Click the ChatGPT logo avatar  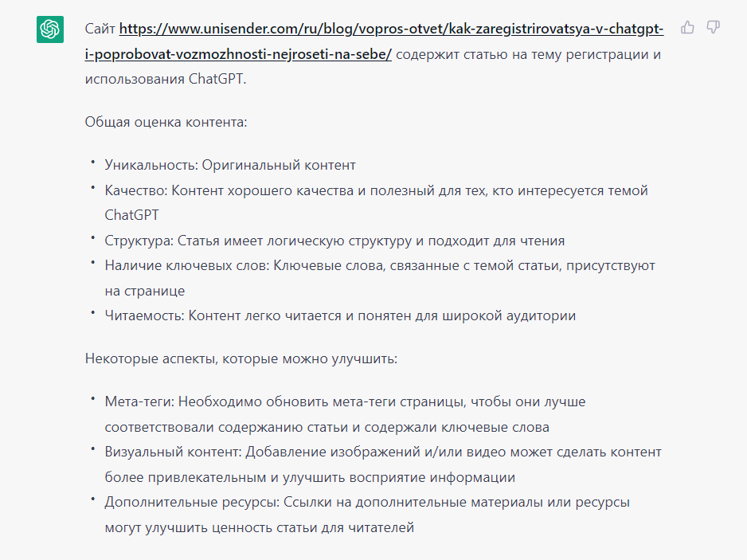pos(50,30)
